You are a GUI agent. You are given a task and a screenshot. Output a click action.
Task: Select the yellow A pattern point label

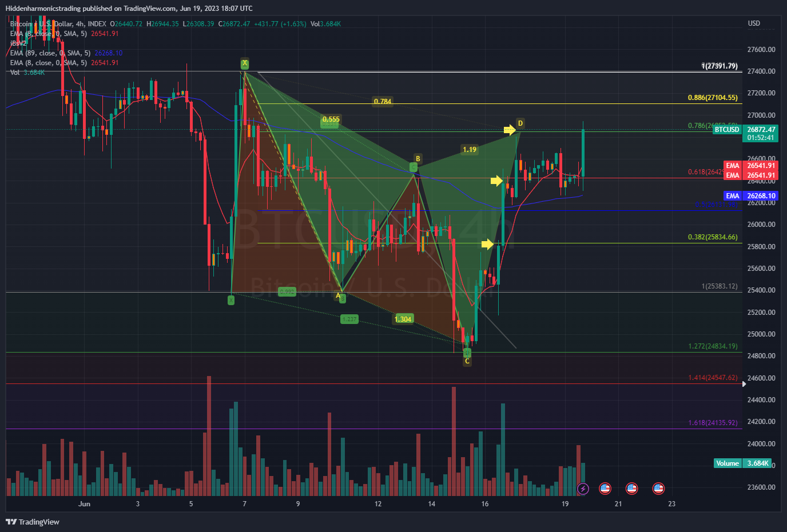coord(338,295)
